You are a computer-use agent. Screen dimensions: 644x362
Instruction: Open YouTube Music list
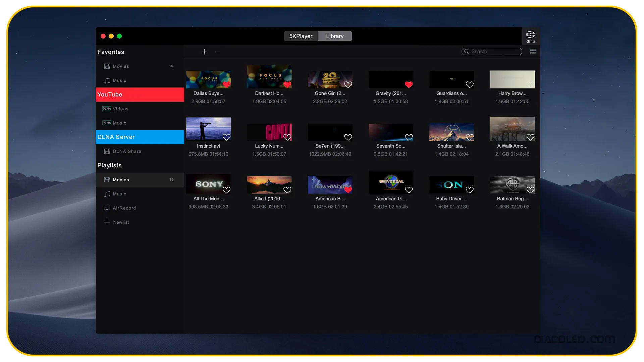(140, 123)
